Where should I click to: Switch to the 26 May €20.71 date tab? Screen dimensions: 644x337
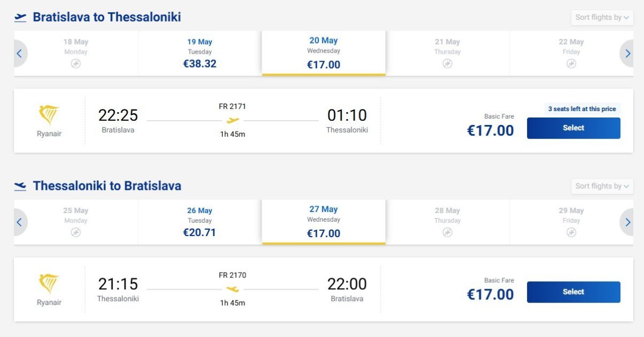(x=200, y=222)
